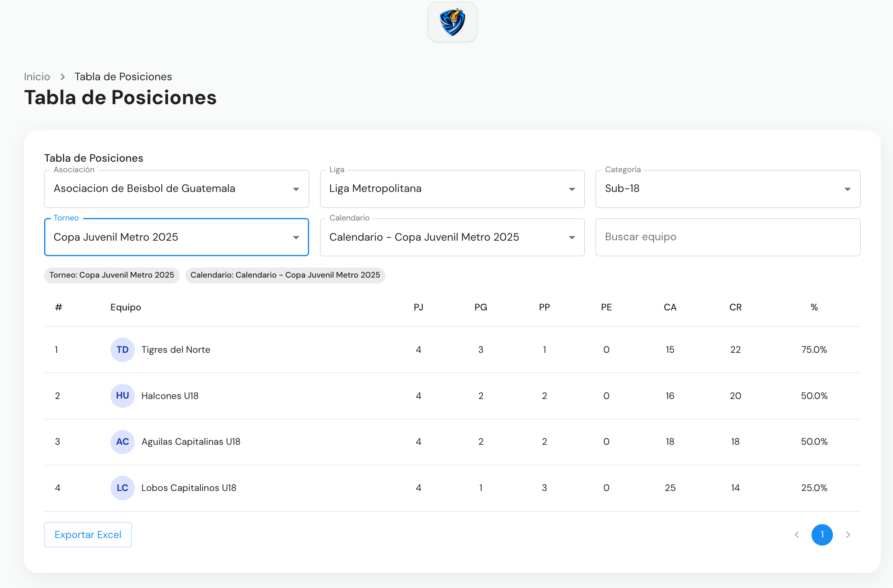
Task: Sort by the PJ column header
Action: [418, 307]
